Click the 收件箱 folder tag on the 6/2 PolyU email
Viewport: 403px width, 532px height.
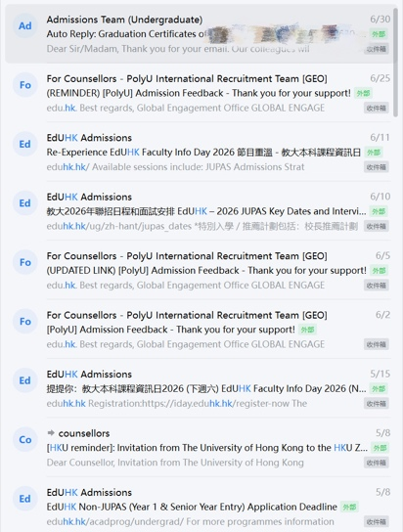[377, 344]
